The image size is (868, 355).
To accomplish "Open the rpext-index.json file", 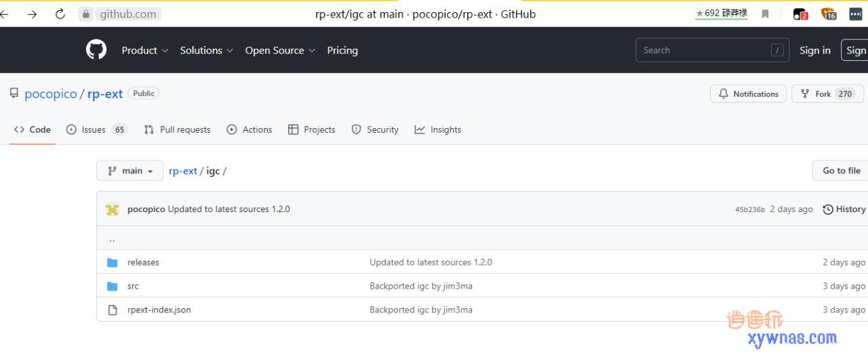I will tap(159, 310).
